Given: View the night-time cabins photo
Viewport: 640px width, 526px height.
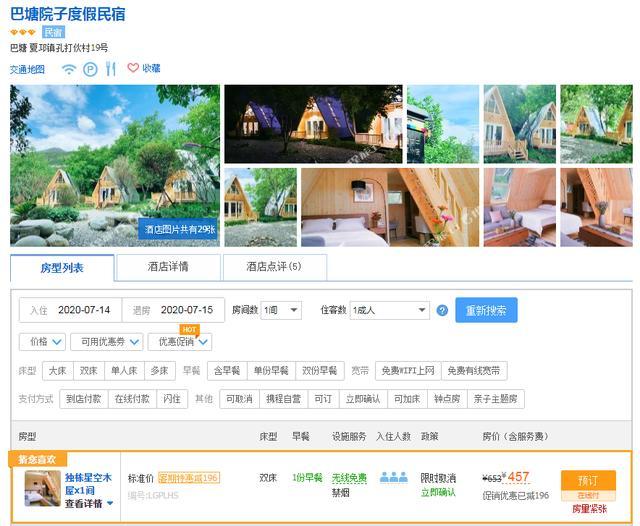Looking at the screenshot, I should coord(313,124).
